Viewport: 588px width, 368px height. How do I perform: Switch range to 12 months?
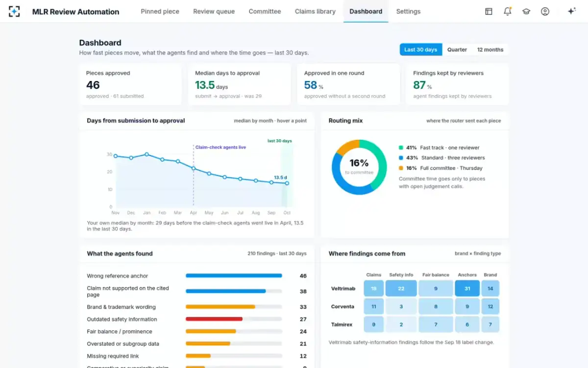click(x=490, y=50)
